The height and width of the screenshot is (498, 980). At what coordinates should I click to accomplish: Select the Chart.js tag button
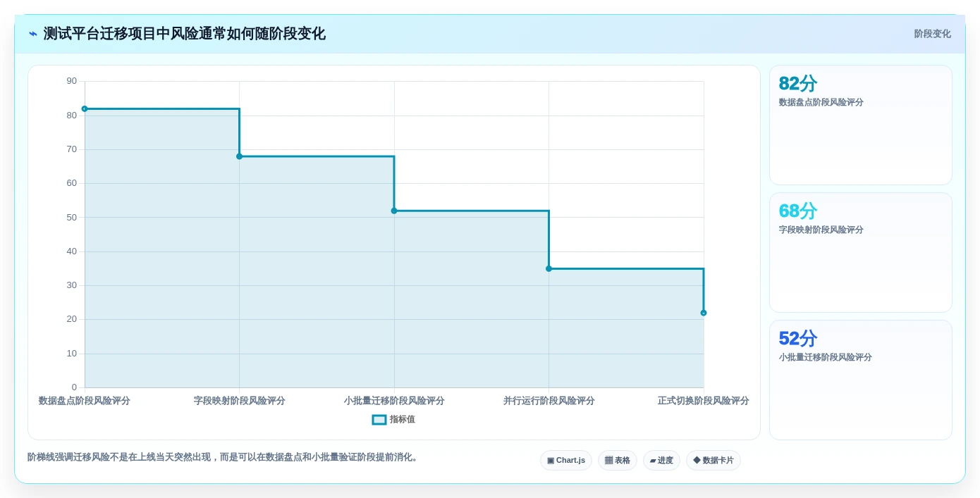[566, 461]
